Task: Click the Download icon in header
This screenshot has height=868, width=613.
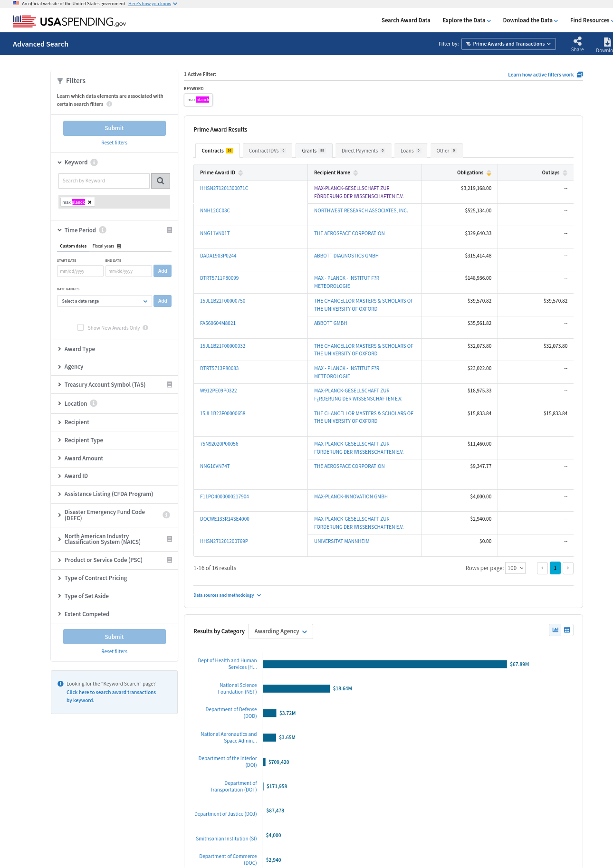Action: (x=607, y=41)
